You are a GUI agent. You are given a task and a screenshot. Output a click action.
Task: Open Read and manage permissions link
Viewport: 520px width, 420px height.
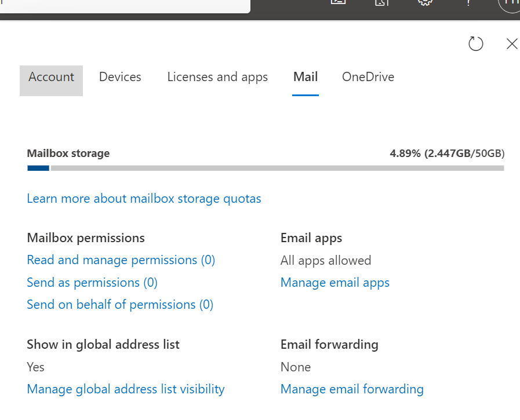click(x=121, y=260)
